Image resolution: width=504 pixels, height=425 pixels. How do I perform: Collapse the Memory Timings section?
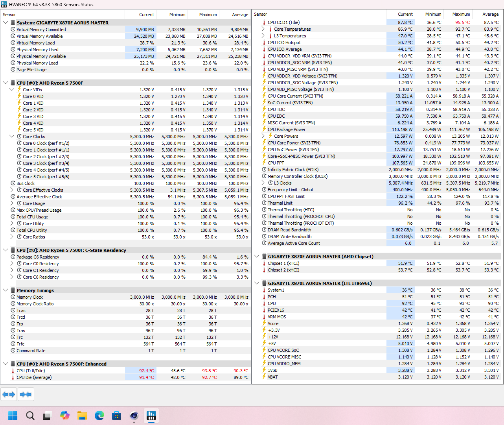5,290
